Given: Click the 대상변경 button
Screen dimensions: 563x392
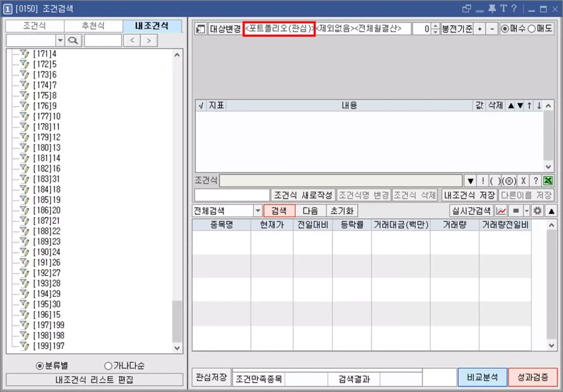Looking at the screenshot, I should click(225, 29).
